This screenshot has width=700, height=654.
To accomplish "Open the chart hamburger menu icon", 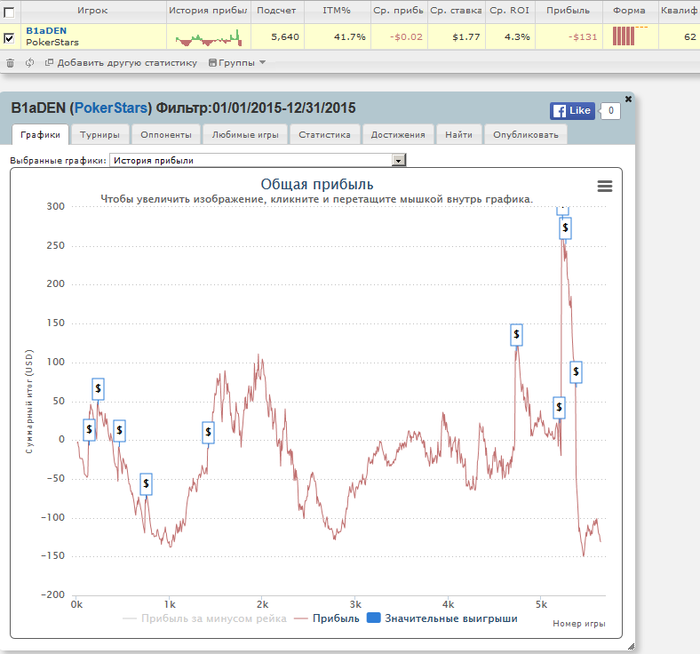I will (x=604, y=186).
